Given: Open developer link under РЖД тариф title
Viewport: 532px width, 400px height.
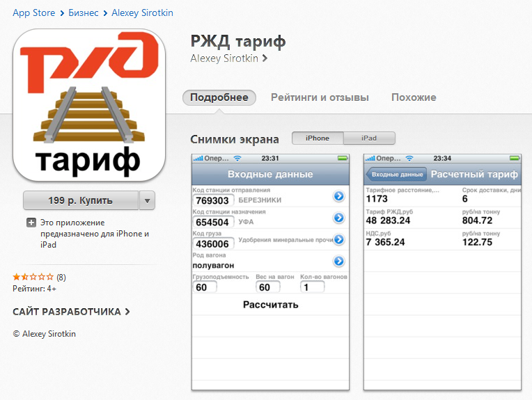Looking at the screenshot, I should point(224,58).
